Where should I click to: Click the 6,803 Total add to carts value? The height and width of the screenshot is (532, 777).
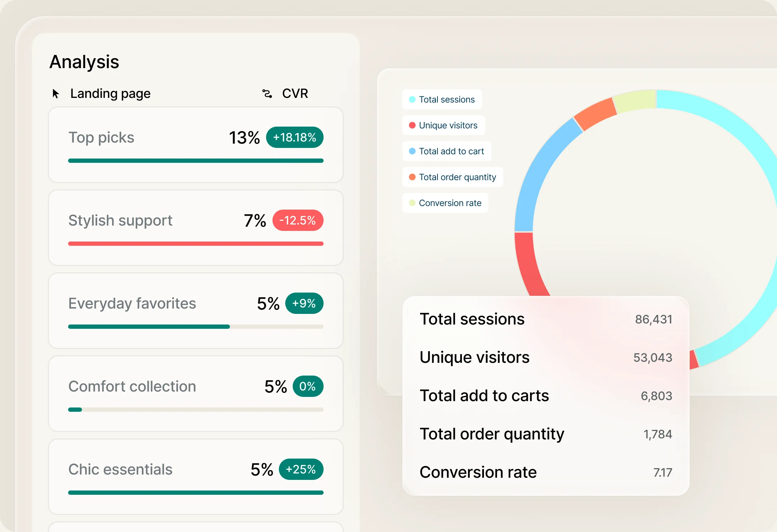656,396
